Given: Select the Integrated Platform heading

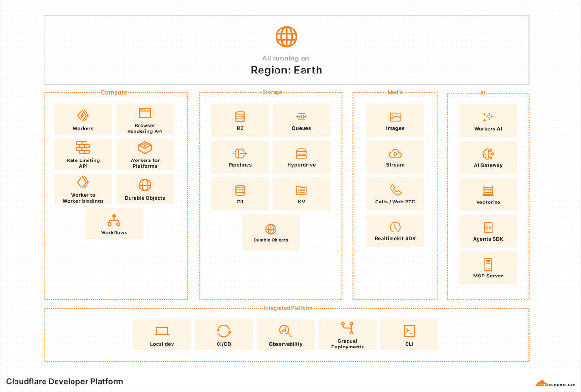Looking at the screenshot, I should 288,308.
